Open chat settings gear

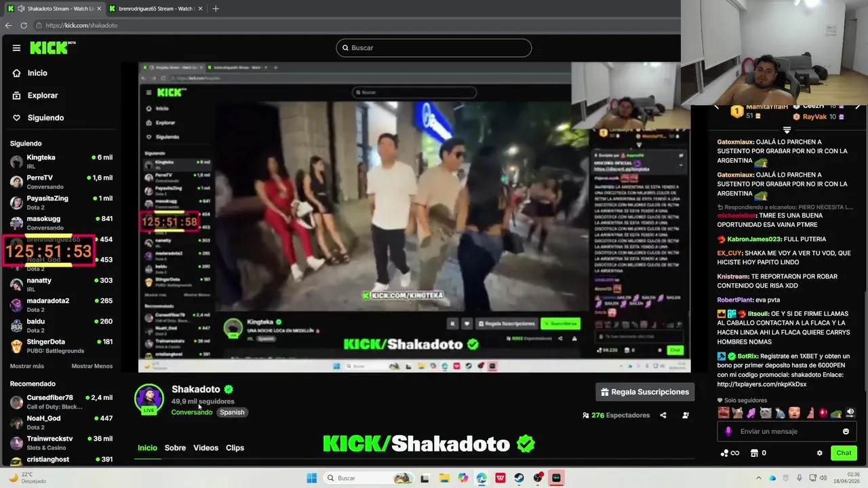[819, 453]
